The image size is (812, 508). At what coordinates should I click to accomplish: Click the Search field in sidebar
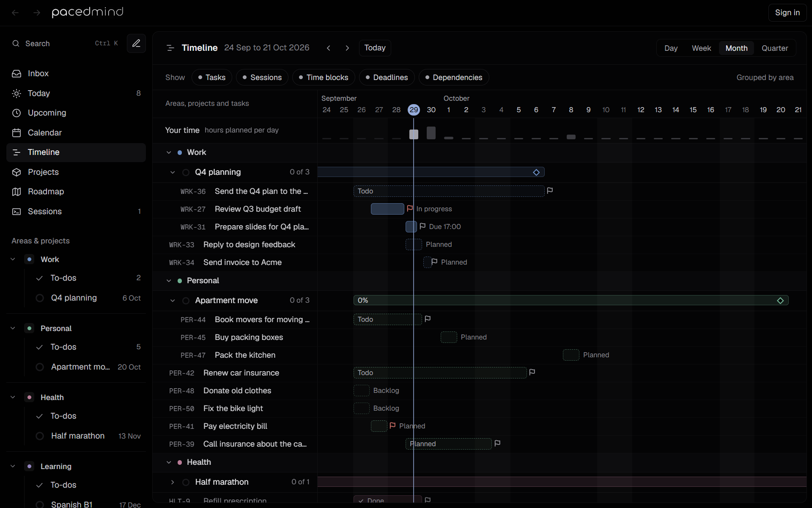65,43
